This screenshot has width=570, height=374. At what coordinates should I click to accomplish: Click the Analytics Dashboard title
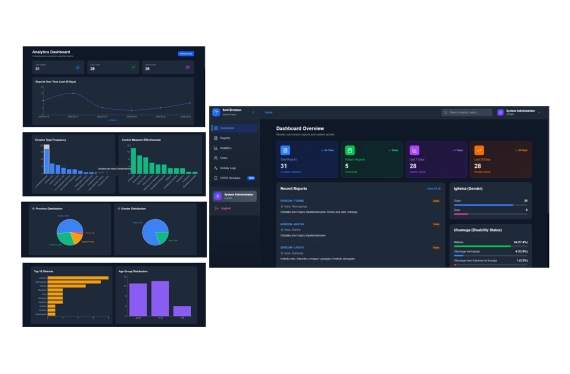click(51, 52)
